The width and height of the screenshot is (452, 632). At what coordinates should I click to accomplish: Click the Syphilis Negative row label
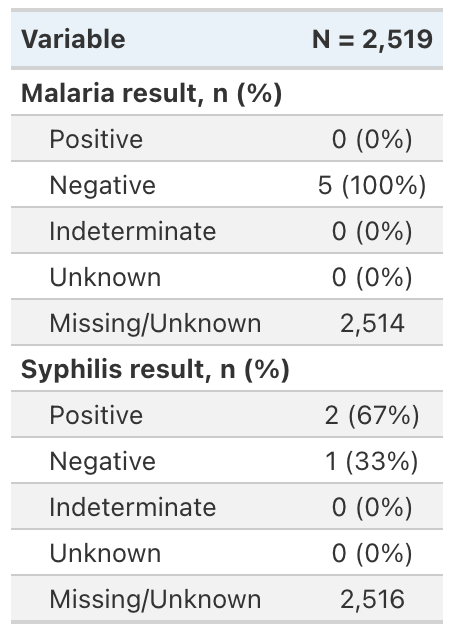click(102, 461)
